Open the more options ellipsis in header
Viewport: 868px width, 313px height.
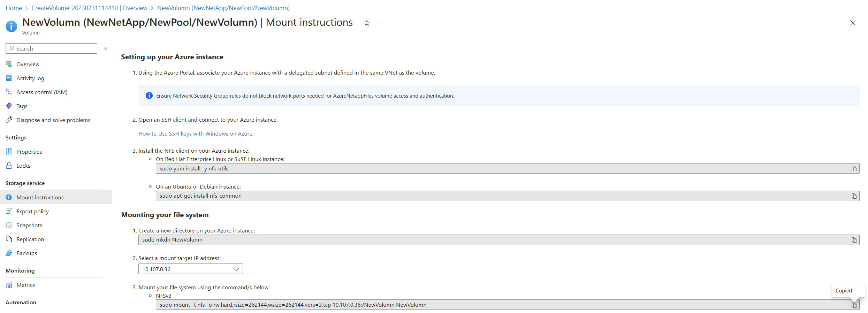381,23
